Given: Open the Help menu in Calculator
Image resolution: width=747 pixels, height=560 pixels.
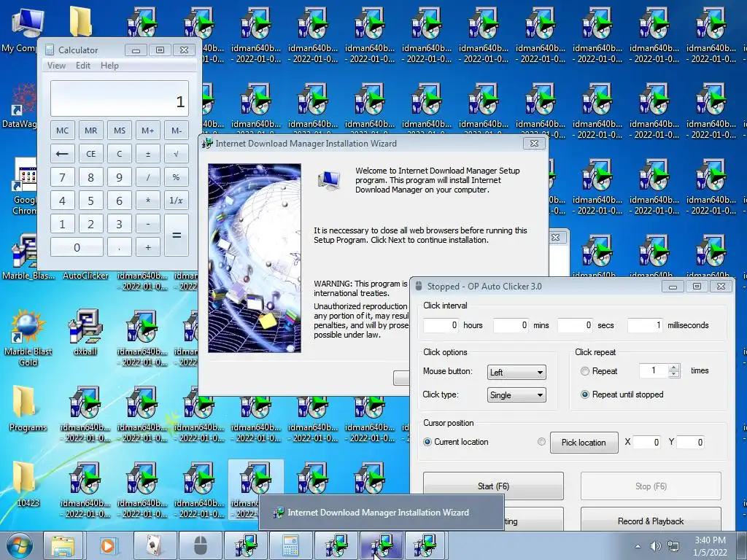Looking at the screenshot, I should 109,66.
